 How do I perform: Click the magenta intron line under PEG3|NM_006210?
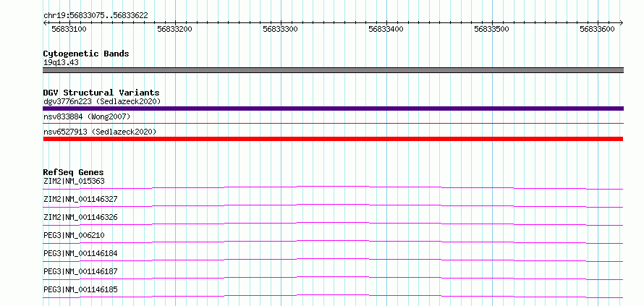pyautogui.click(x=333, y=241)
